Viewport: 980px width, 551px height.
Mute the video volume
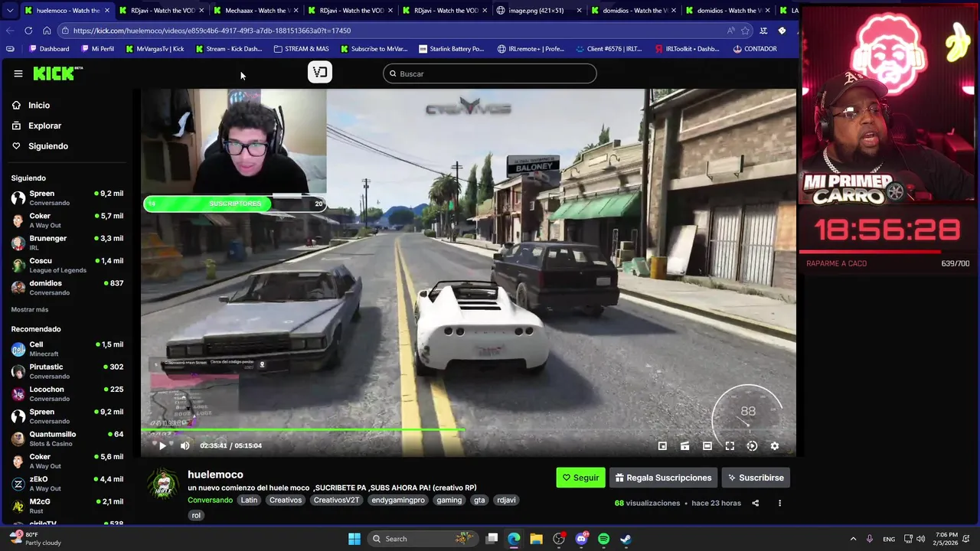pyautogui.click(x=185, y=445)
